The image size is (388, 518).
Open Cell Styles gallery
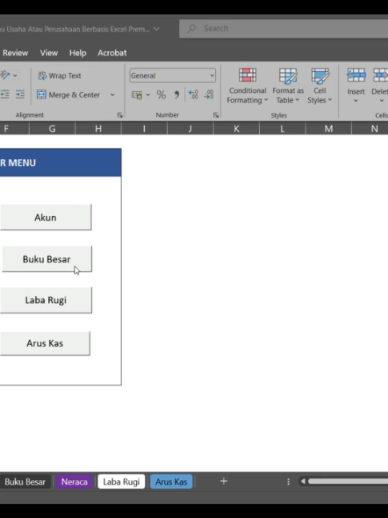320,86
